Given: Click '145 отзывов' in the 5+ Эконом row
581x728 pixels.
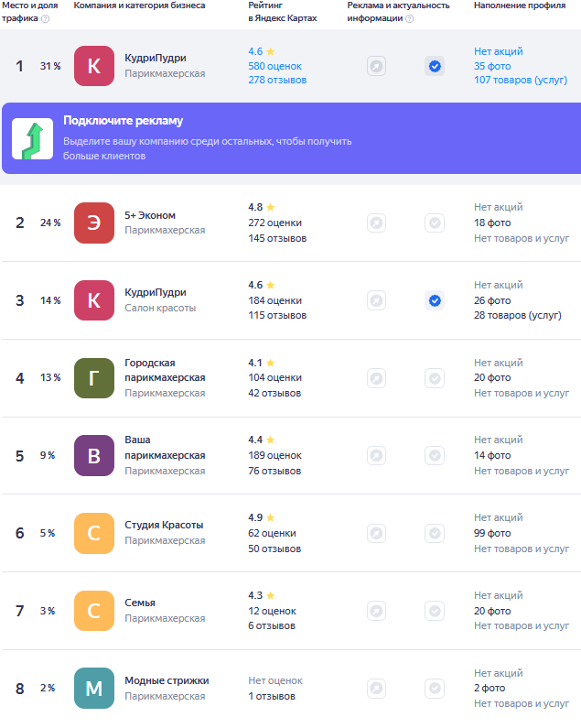Looking at the screenshot, I should tap(277, 238).
